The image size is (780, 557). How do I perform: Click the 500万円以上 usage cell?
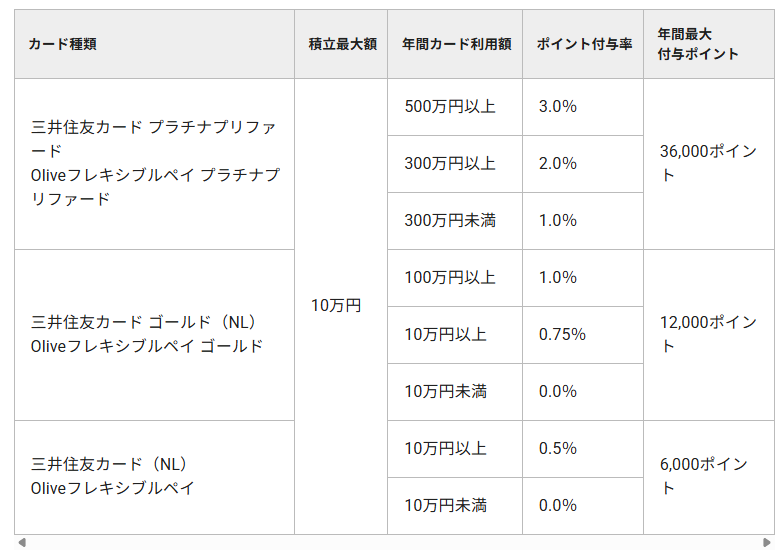coord(455,106)
